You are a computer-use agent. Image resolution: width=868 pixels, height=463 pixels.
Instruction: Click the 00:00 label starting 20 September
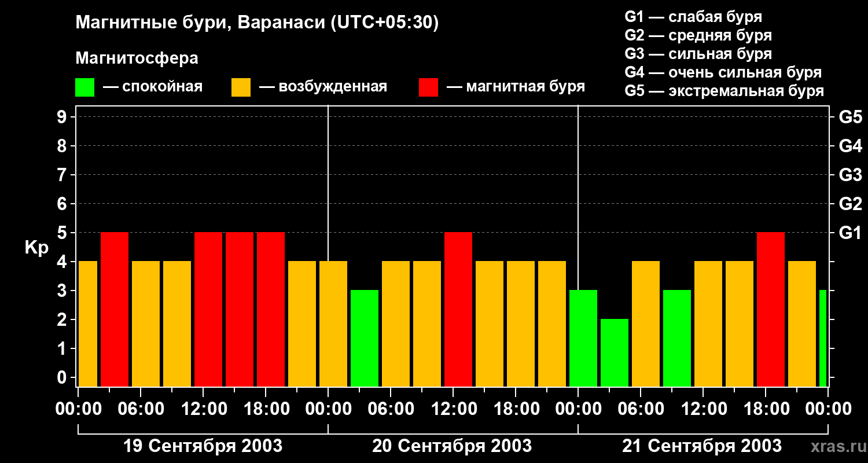coord(328,409)
